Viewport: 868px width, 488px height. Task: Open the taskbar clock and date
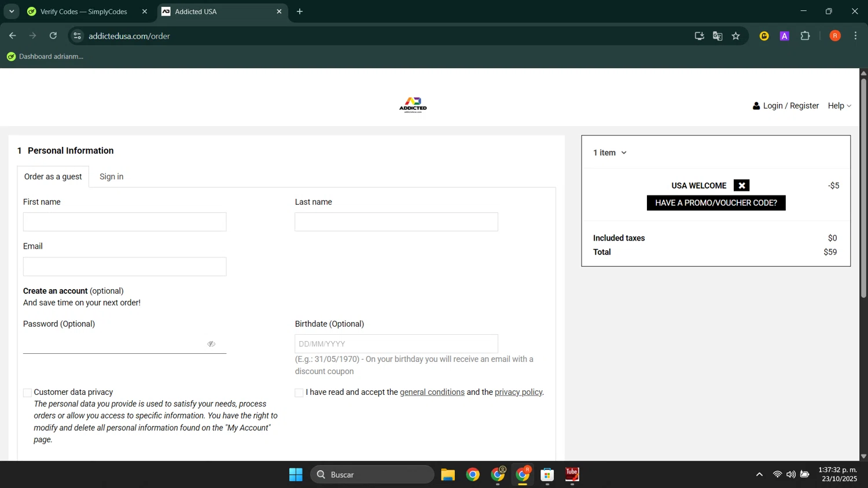tap(837, 475)
